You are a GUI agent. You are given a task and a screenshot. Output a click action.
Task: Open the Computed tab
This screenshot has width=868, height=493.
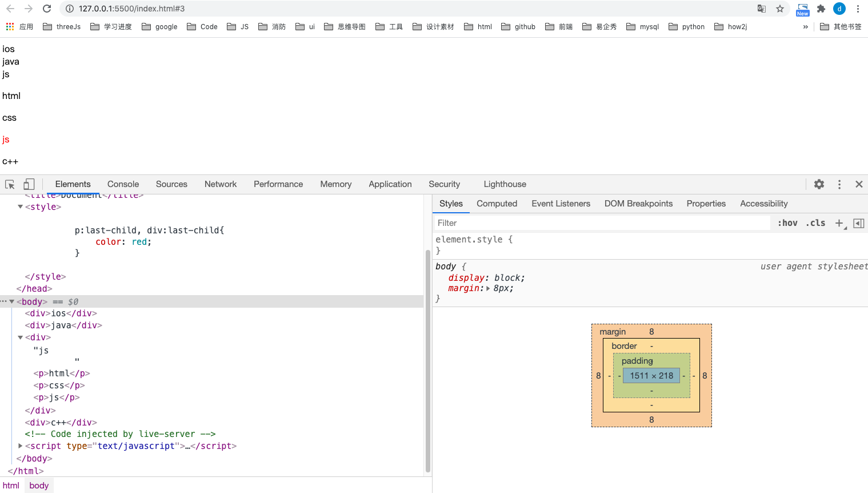coord(497,204)
